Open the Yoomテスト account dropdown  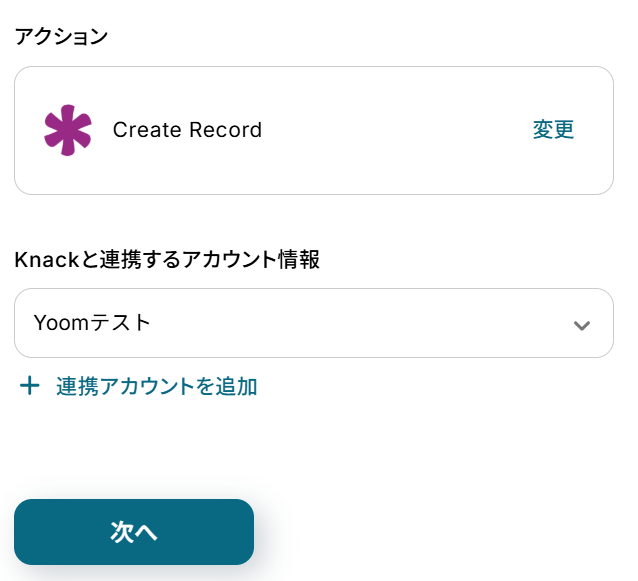tap(314, 323)
